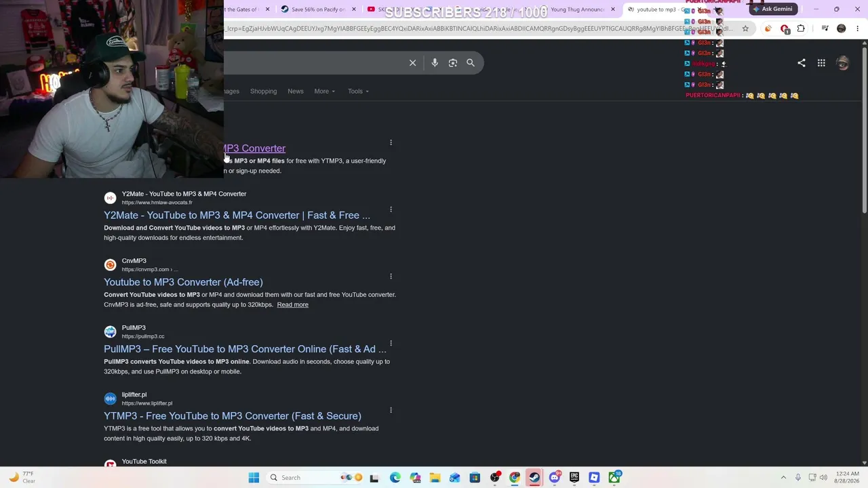Screen dimensions: 868x488
Task: Open the three-dot menu for the CnvMP3 result
Action: (391, 277)
